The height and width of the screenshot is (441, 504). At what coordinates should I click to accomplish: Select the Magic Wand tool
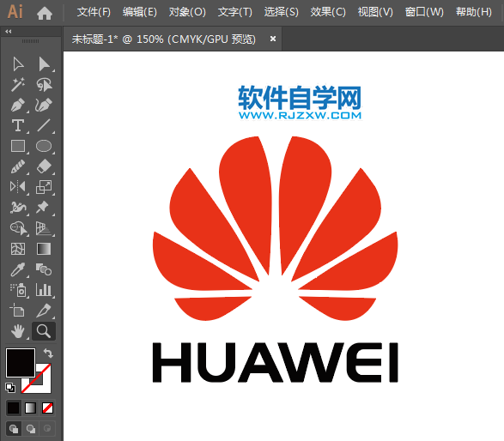18,84
